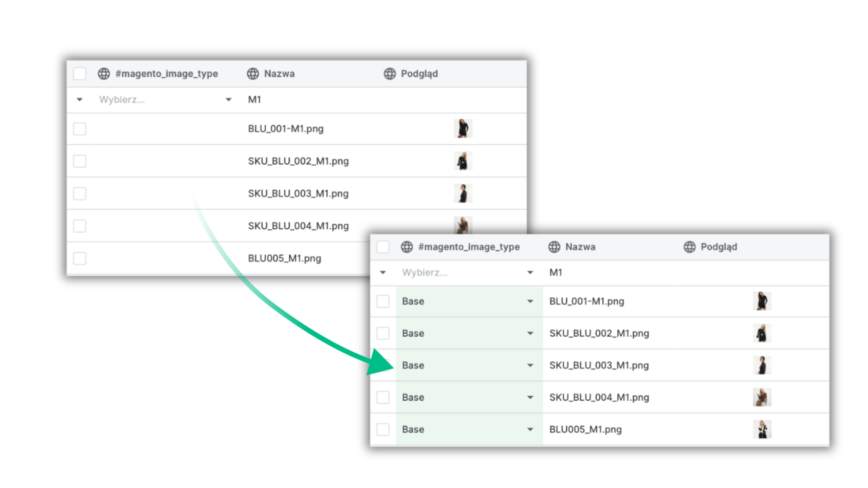This screenshot has width=868, height=488.
Task: Tick checkbox for BLU_001-M1.png in back table
Action: (80, 129)
